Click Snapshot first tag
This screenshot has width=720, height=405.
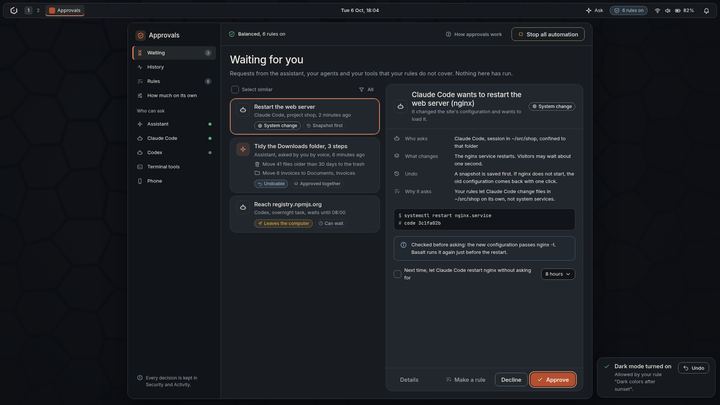324,125
